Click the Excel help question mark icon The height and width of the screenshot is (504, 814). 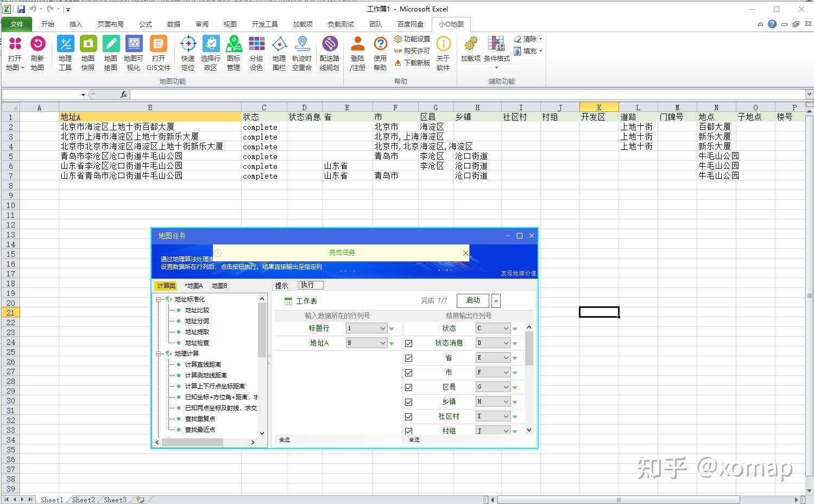click(772, 24)
